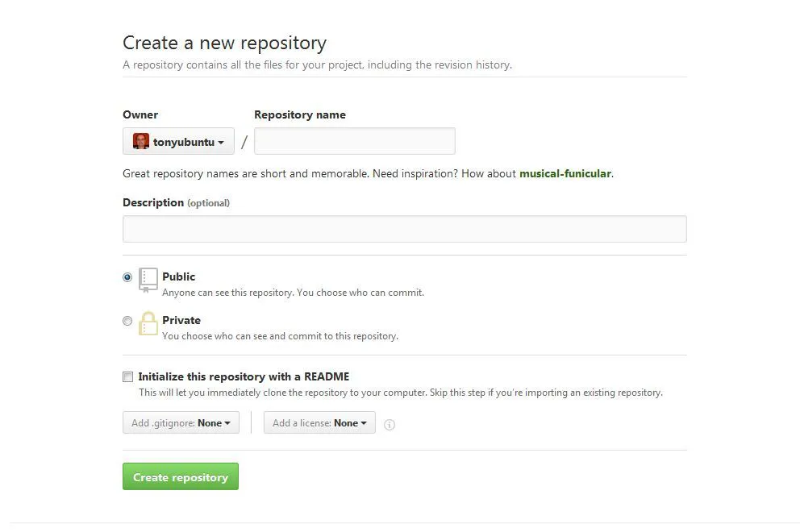This screenshot has height=532, width=800.
Task: Click the musical-funicular suggestion link
Action: pyautogui.click(x=565, y=173)
